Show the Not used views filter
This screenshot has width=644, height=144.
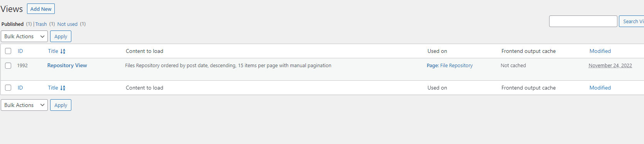click(67, 24)
